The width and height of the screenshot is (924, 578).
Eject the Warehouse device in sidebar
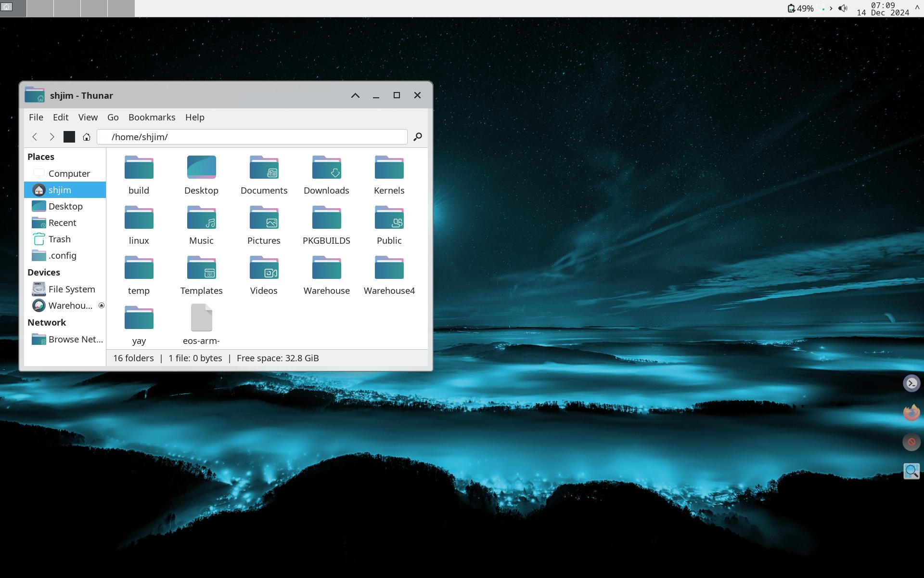pos(102,305)
